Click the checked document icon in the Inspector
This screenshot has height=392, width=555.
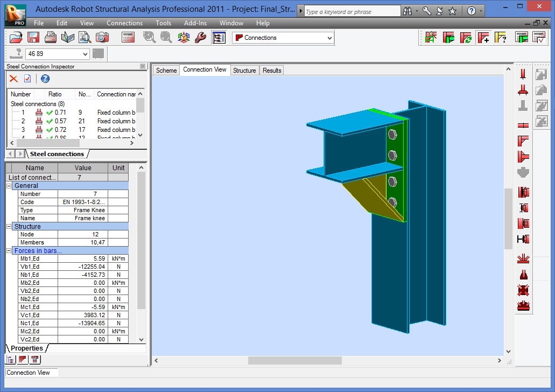point(27,79)
